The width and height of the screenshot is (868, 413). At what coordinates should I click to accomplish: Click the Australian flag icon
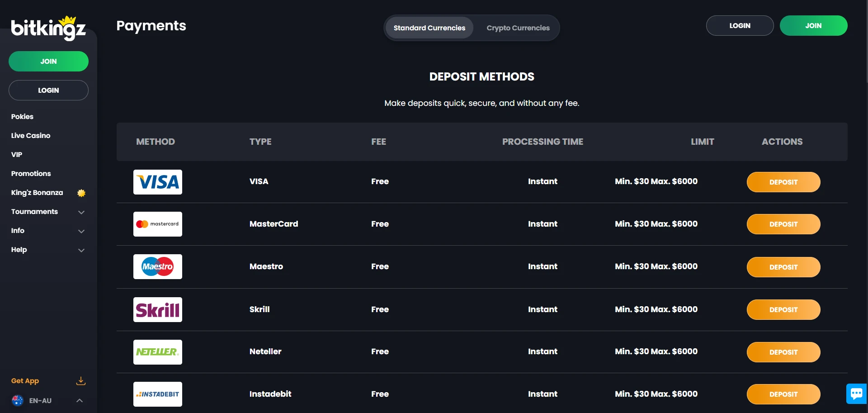tap(17, 400)
